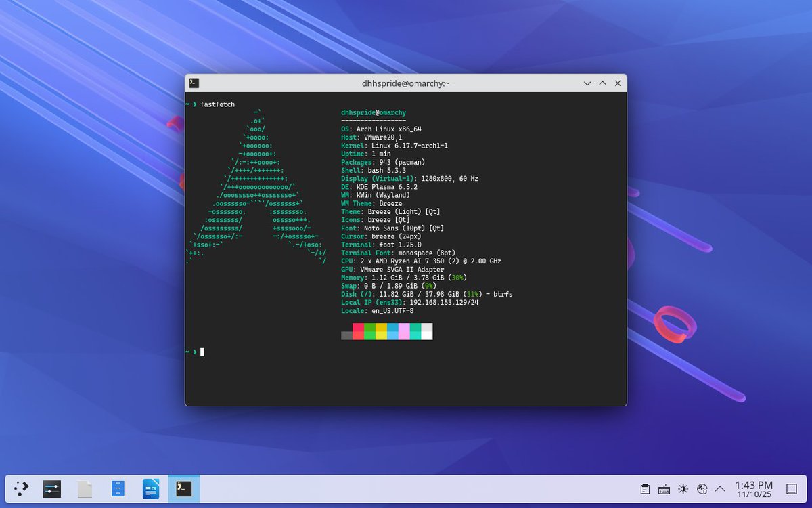Click the WM: KWin (Wayland) line
812x508 pixels.
[376, 194]
